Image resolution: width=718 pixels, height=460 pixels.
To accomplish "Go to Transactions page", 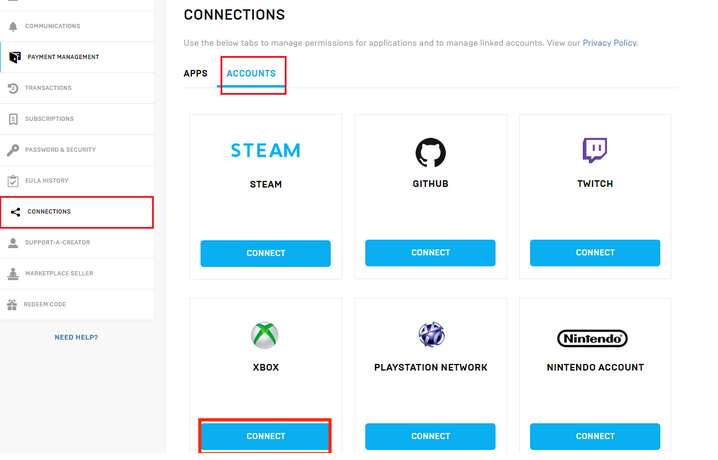I will (x=77, y=88).
